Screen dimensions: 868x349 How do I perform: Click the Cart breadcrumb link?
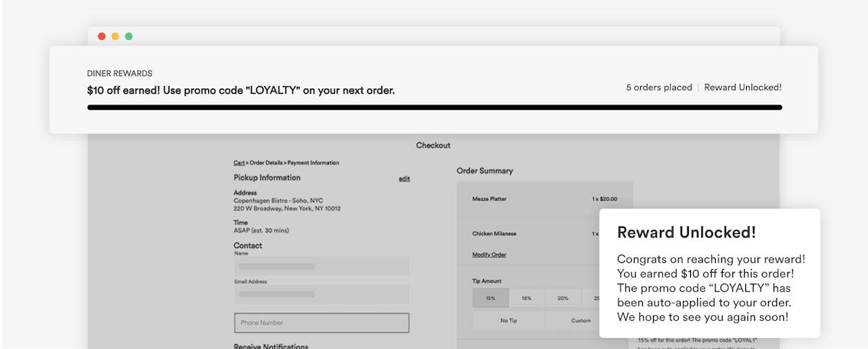pos(239,163)
